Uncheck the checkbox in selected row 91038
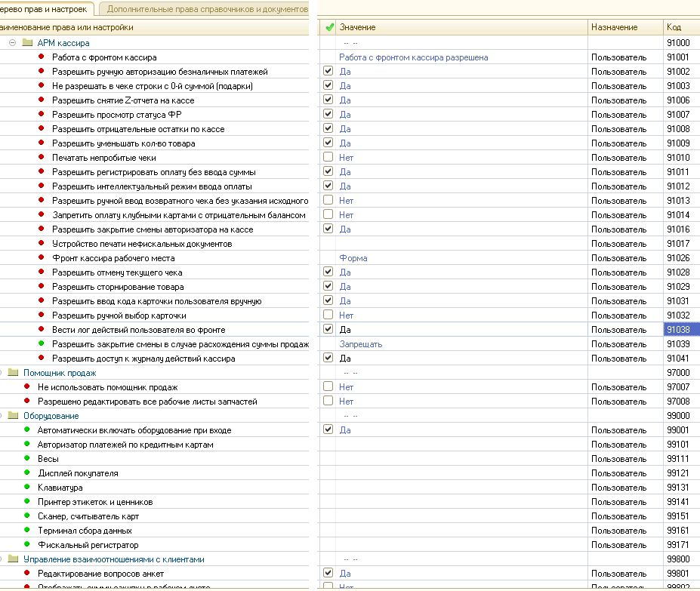 point(328,329)
